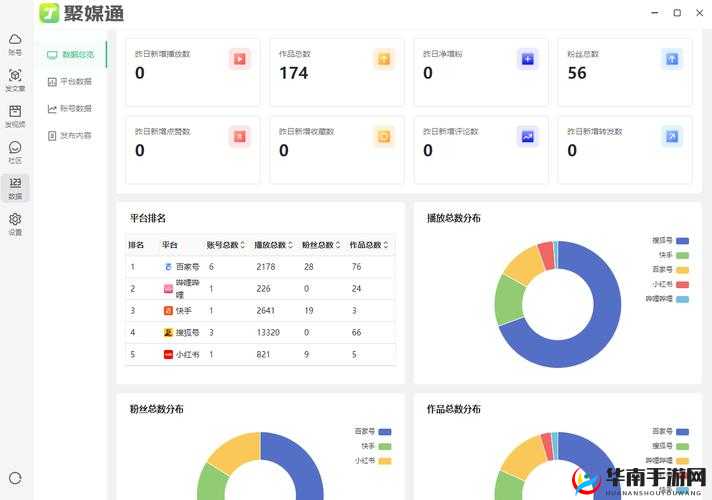Sort table by 播放总数 column arrows
712x500 pixels.
coord(291,245)
